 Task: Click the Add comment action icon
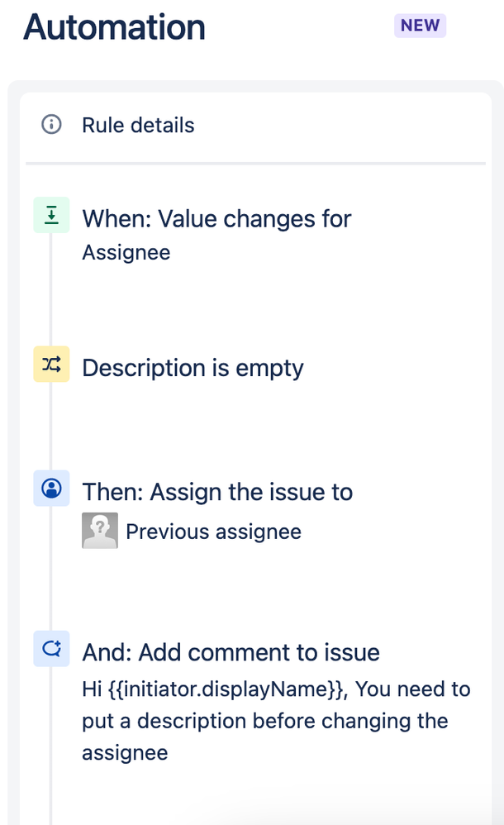pos(50,649)
